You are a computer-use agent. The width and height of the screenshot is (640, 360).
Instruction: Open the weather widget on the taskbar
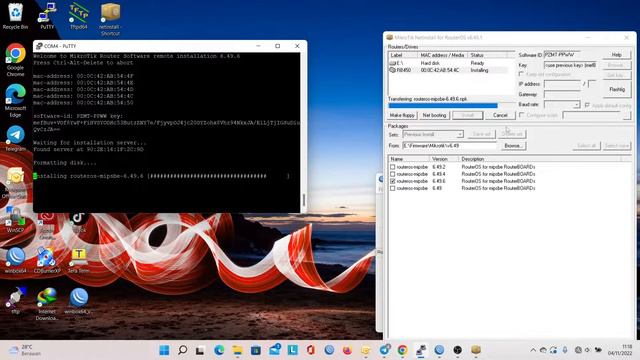tap(24, 350)
